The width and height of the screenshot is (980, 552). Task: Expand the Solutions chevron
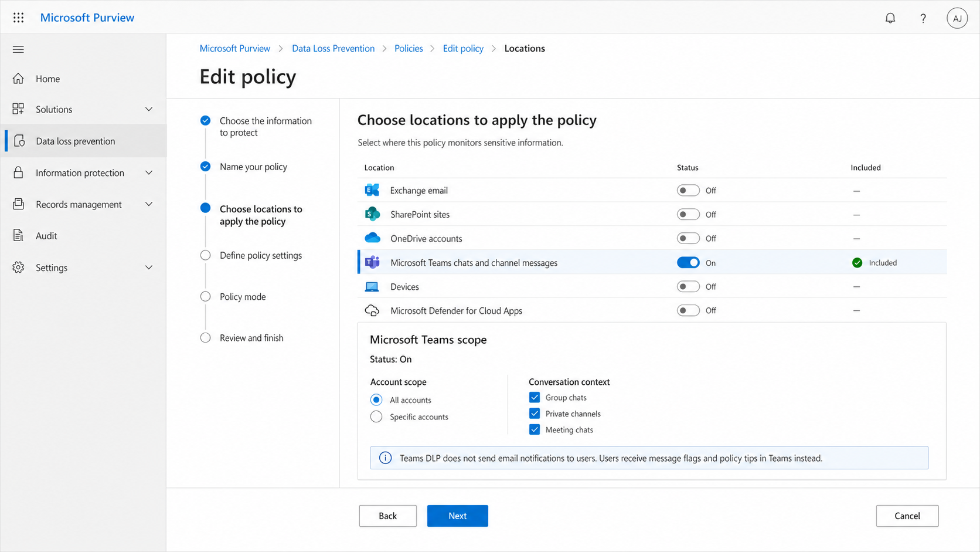click(x=149, y=109)
